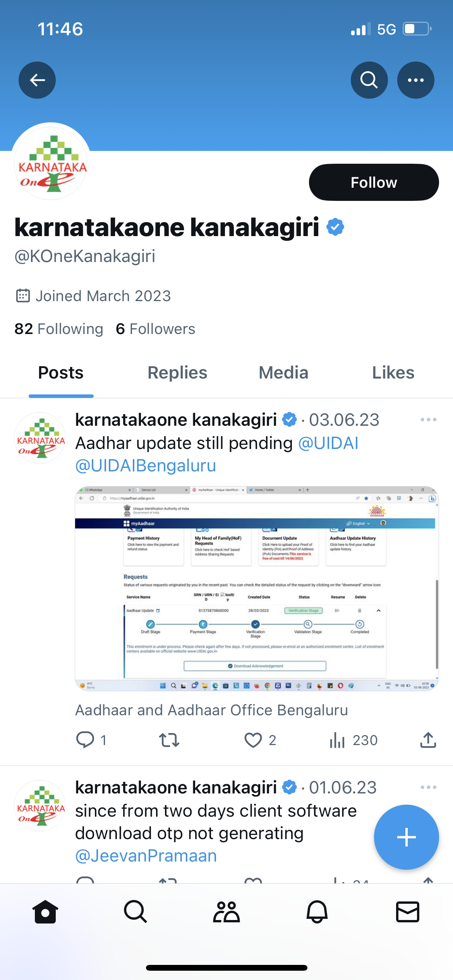Repost the Aadhar update pending post

(x=169, y=740)
